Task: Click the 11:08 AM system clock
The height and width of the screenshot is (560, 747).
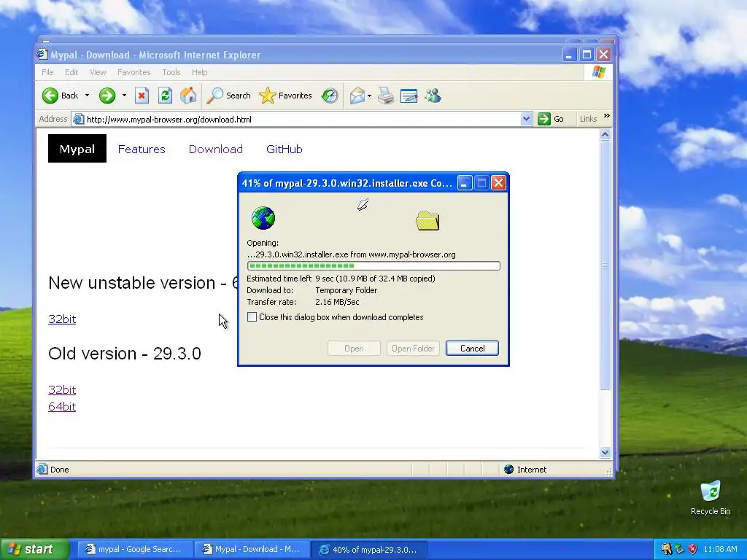Action: point(720,549)
